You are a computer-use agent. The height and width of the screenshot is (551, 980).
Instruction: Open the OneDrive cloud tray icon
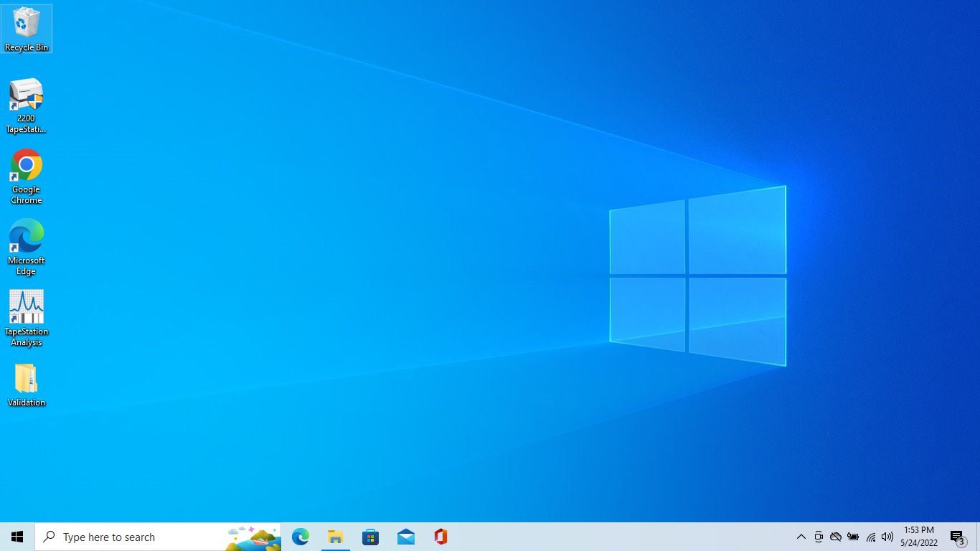click(x=836, y=537)
